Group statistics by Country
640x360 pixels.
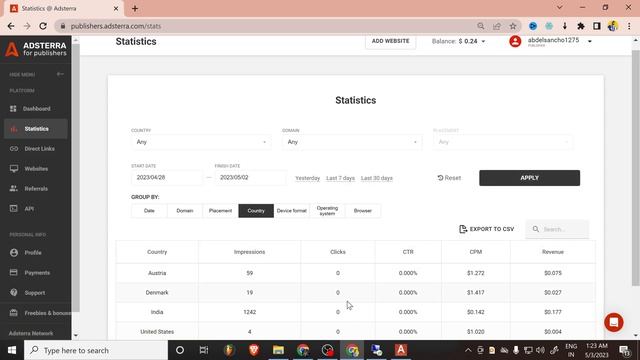pyautogui.click(x=256, y=211)
